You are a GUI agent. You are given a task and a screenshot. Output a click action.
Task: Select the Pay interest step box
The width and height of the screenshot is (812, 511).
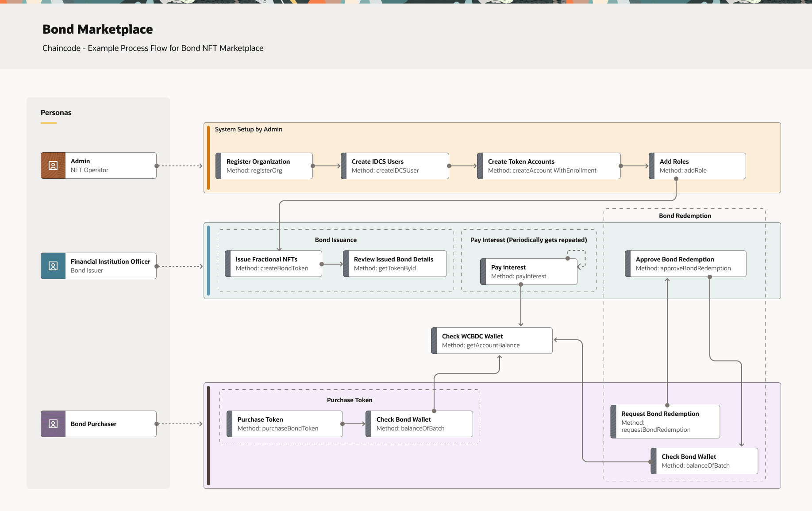click(x=529, y=272)
